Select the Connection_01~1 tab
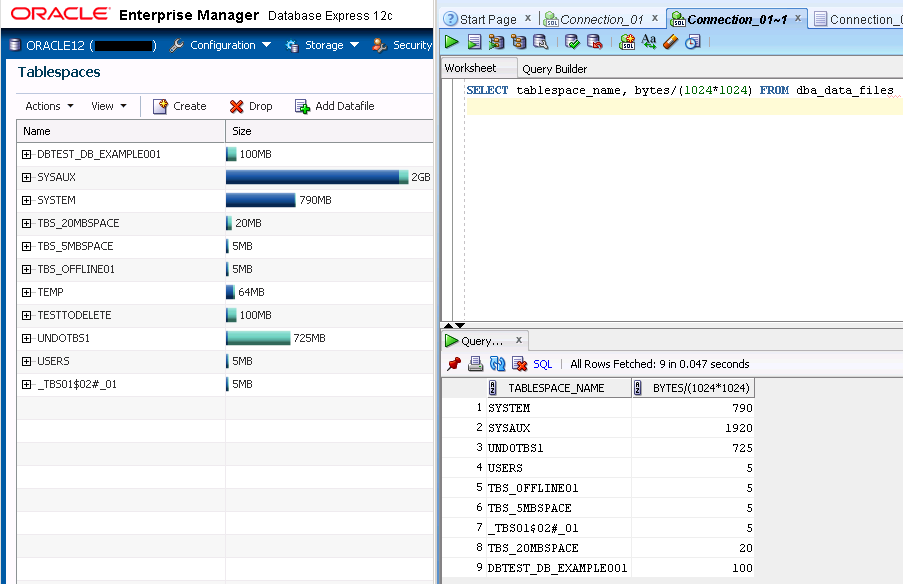Viewport: 904px width, 584px height. tap(737, 20)
